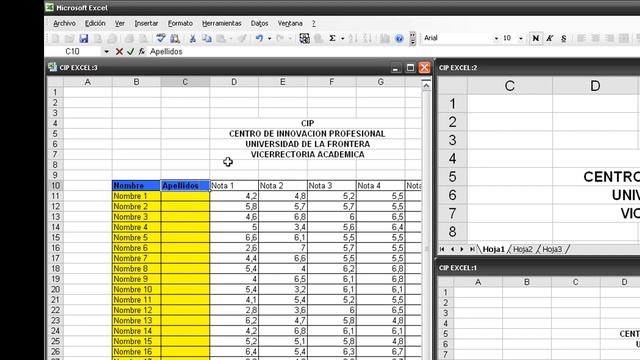Open the Name Box dropdown arrow

click(x=106, y=51)
